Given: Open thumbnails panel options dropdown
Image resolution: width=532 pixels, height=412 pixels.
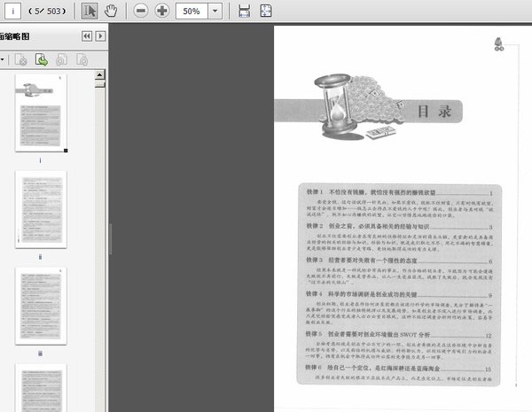Looking at the screenshot, I should click(x=3, y=60).
